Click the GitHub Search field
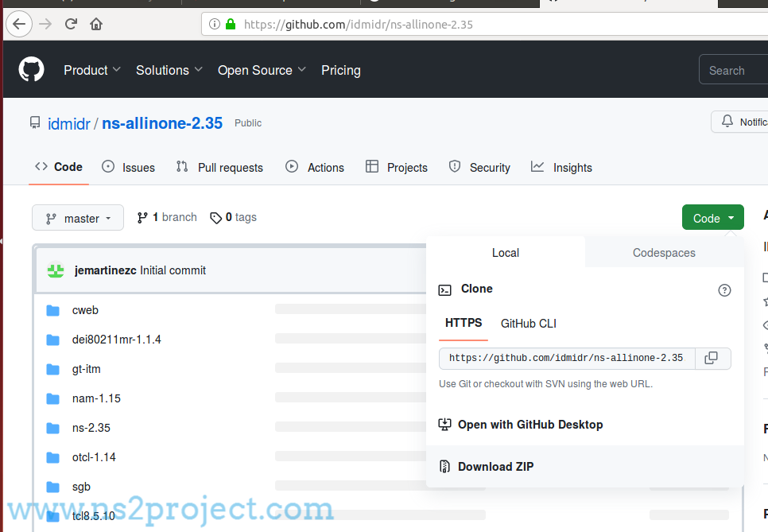Viewport: 768px width, 532px height. click(x=734, y=70)
